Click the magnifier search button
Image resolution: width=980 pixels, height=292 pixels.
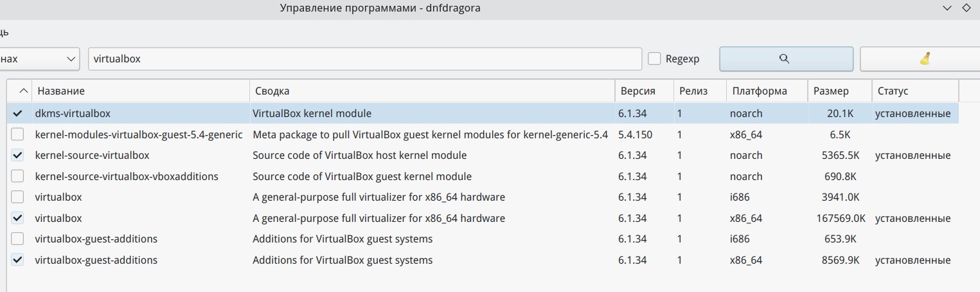(x=785, y=59)
